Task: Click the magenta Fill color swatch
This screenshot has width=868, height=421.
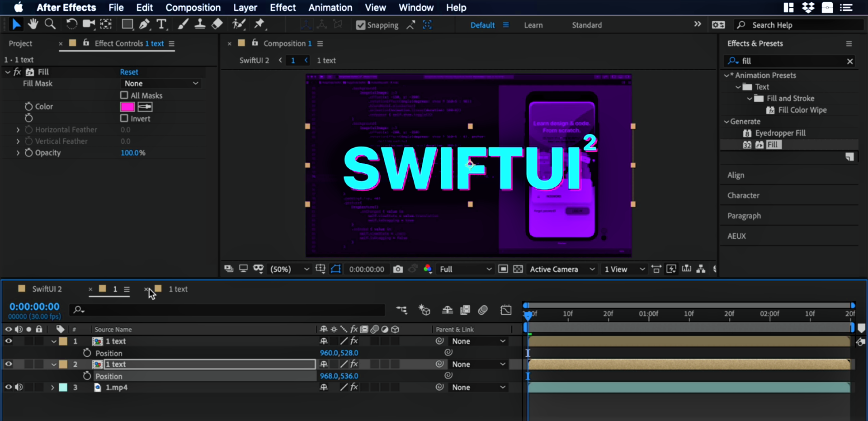Action: click(127, 107)
